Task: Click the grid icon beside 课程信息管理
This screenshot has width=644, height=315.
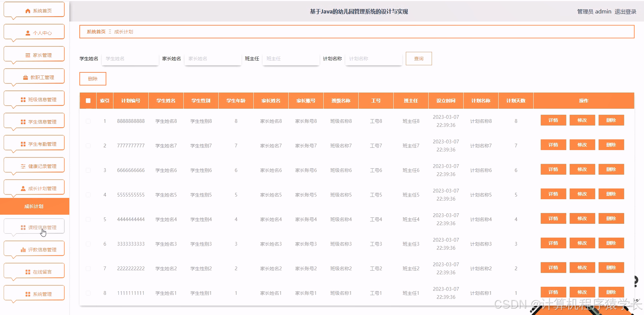Action: [x=23, y=228]
